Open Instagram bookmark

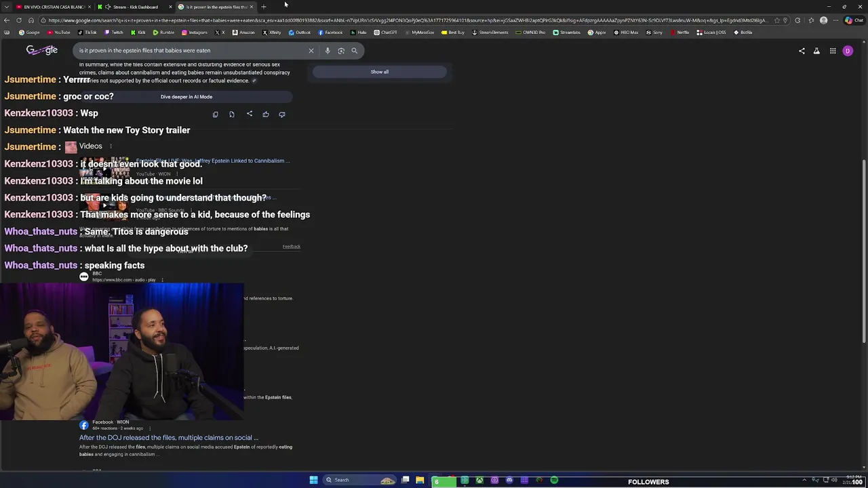coord(194,33)
